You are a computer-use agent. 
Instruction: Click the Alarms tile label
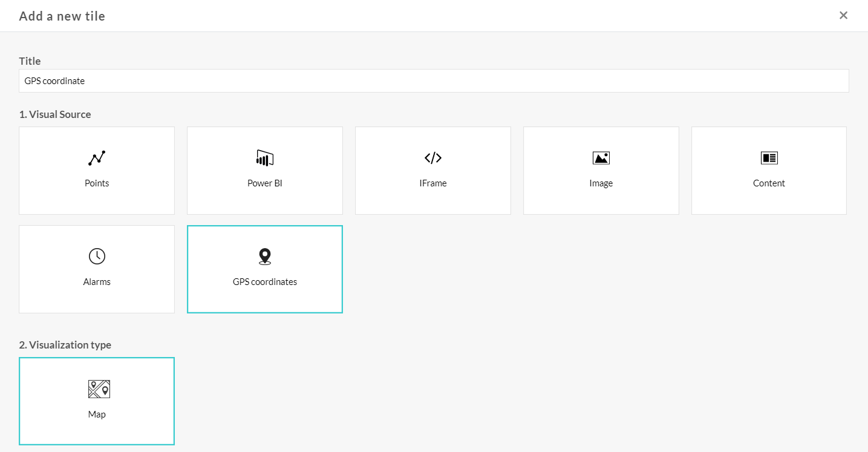(x=97, y=282)
